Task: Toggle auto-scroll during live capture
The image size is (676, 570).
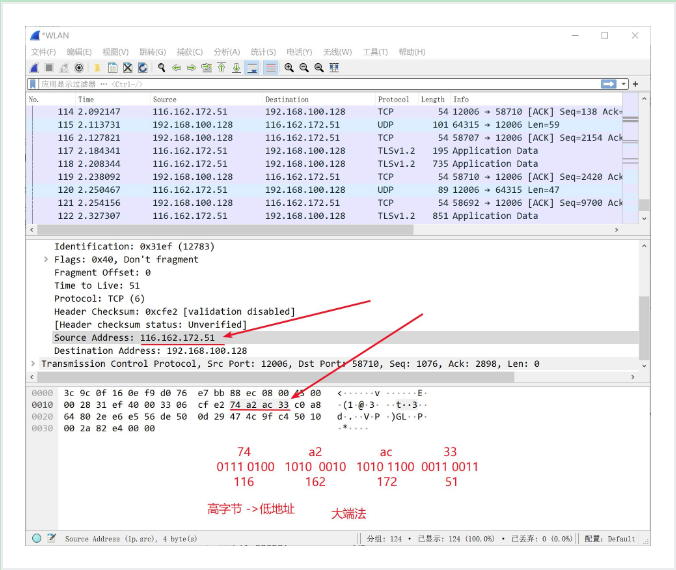Action: pyautogui.click(x=252, y=68)
